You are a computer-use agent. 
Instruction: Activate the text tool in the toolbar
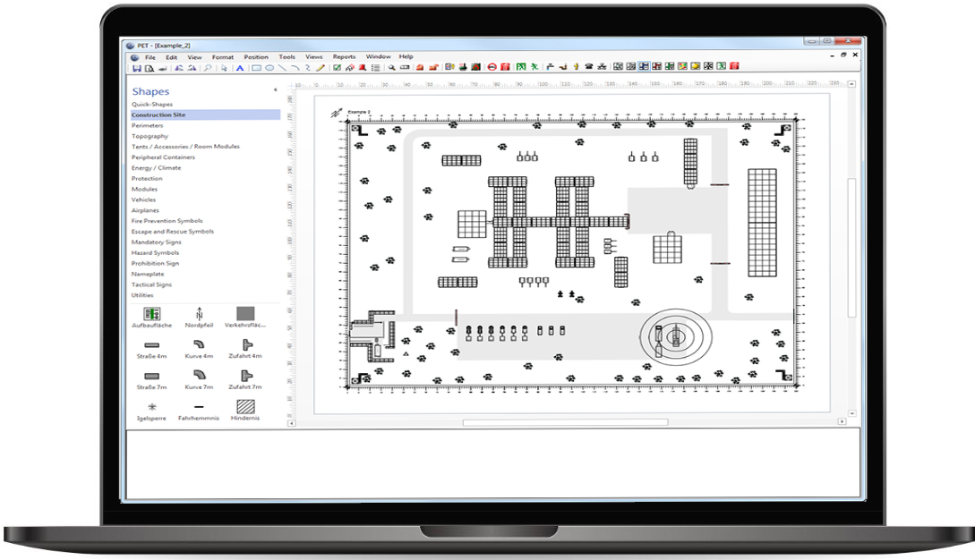coord(239,65)
